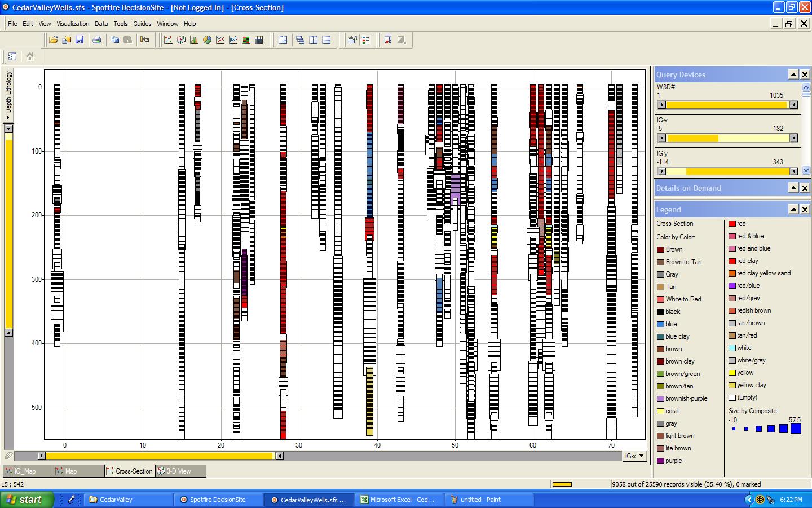Click the blue legend color swatch
Image resolution: width=812 pixels, height=508 pixels.
point(660,324)
